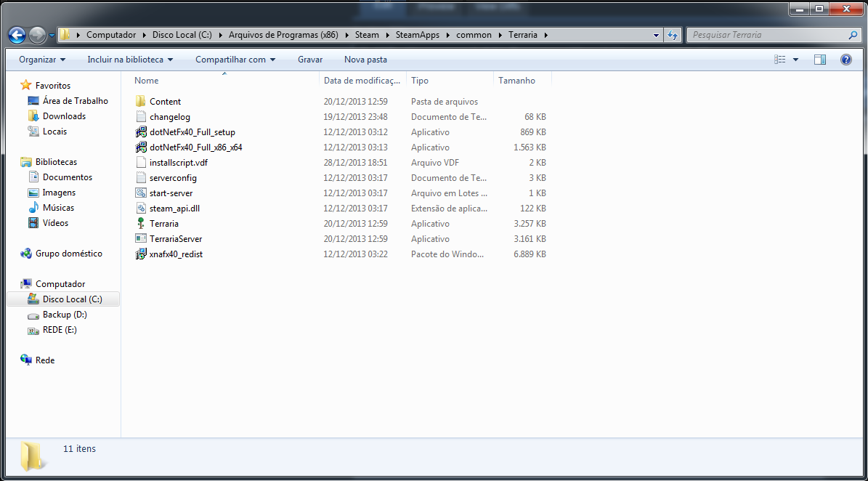
Task: Select the start-server batch file icon
Action: (141, 193)
